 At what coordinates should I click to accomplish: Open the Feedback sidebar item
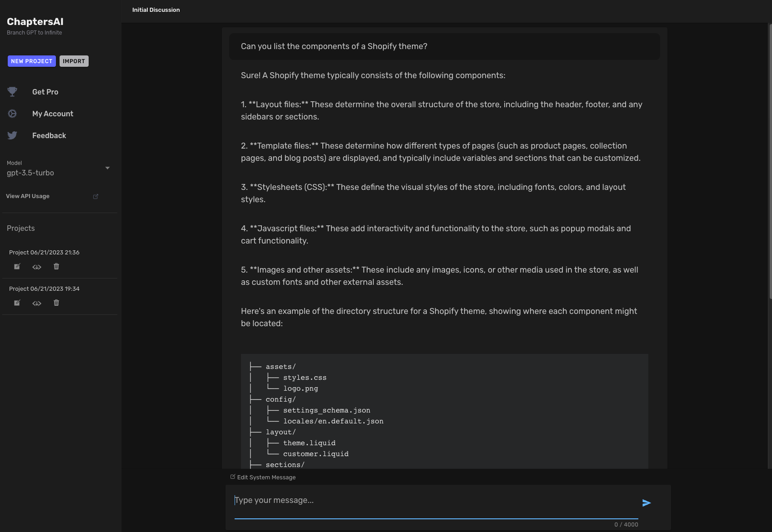click(49, 135)
